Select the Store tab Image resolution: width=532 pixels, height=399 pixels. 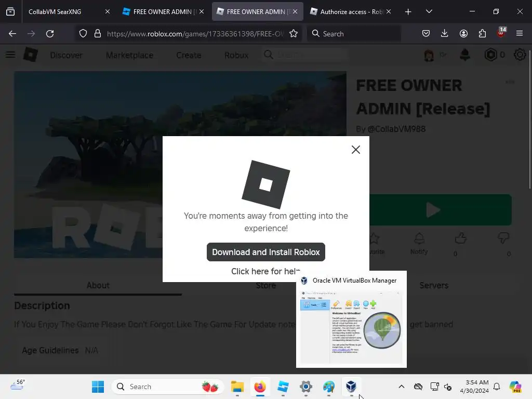click(265, 285)
